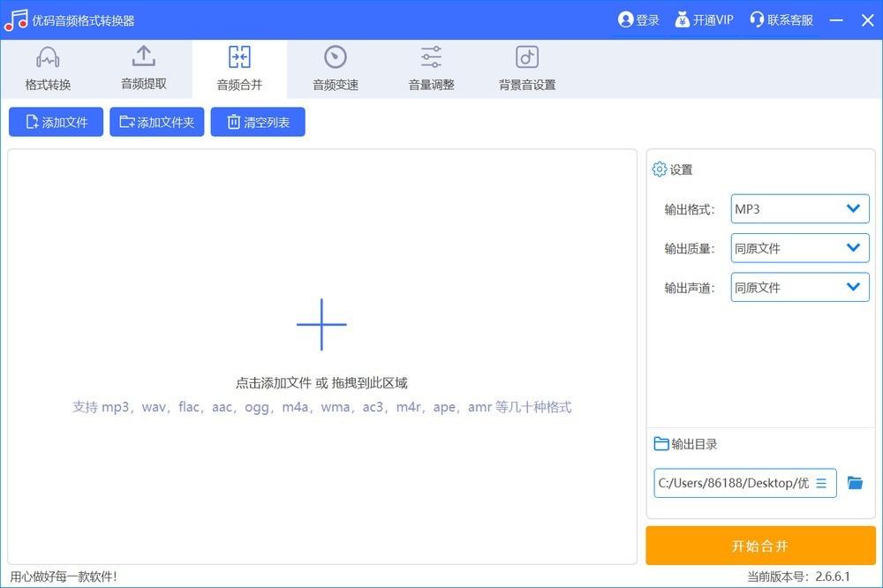Click the large plus icon to add files
Image resolution: width=883 pixels, height=588 pixels.
pos(321,324)
